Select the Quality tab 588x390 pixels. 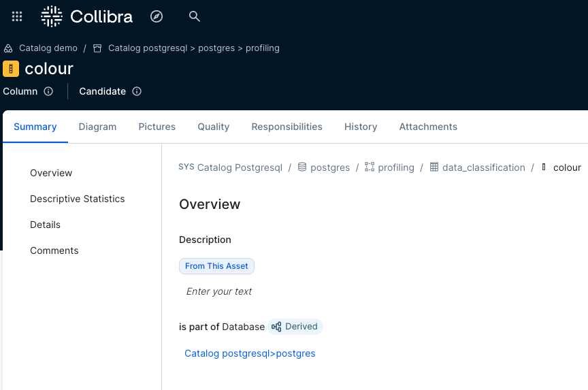pos(213,127)
